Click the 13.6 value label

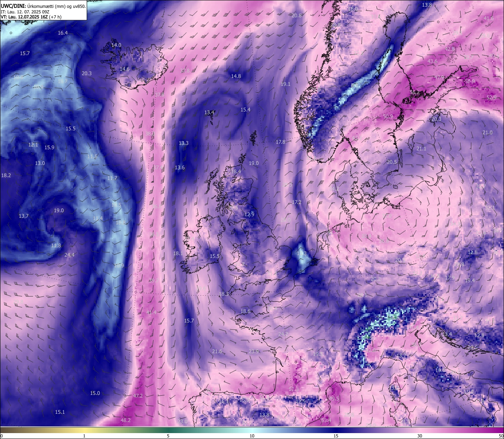(180, 168)
